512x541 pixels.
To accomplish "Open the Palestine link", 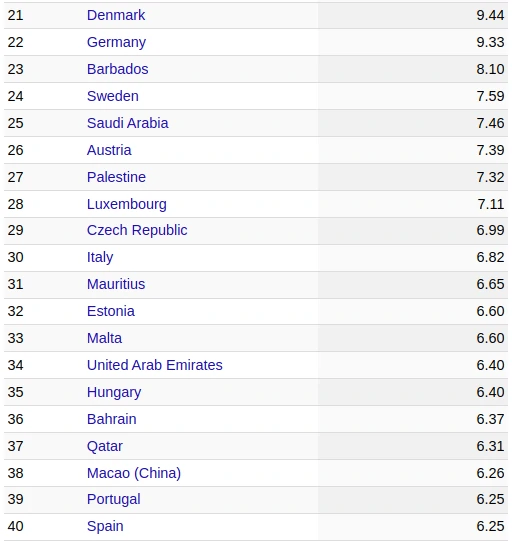I will pos(116,177).
